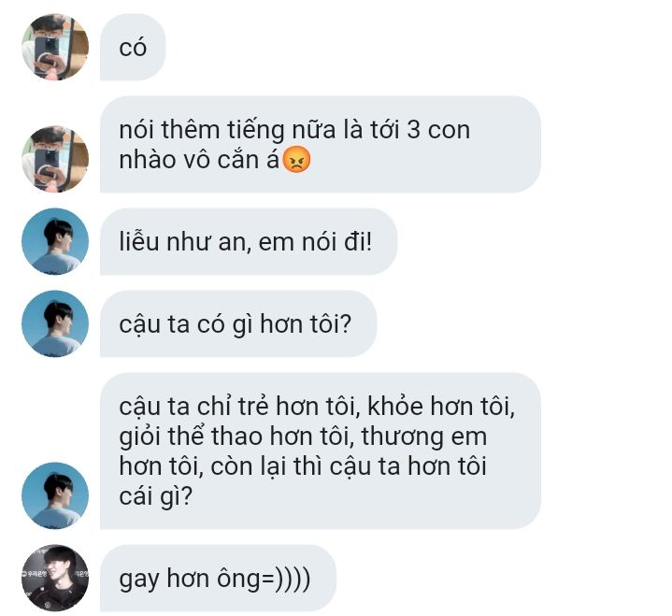
Task: Tap the line 'hơn tôi, còn lại thì cậu ta hơn tôi'
Action: click(x=303, y=466)
